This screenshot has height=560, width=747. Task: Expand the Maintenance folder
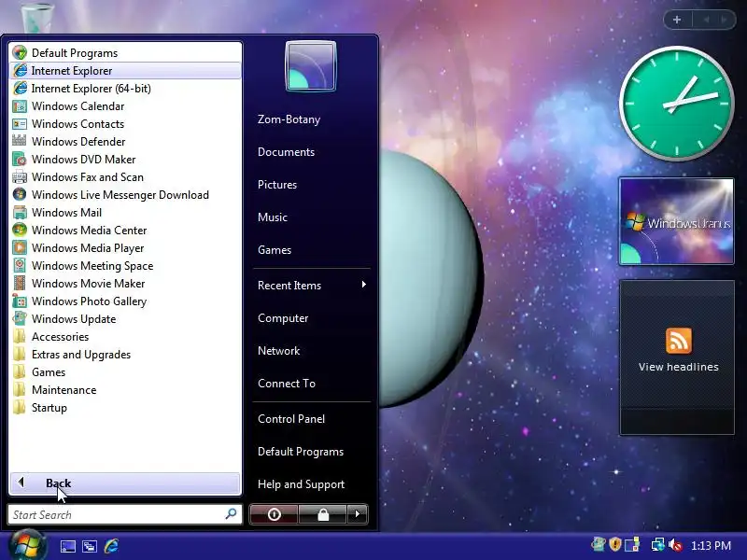(x=125, y=390)
